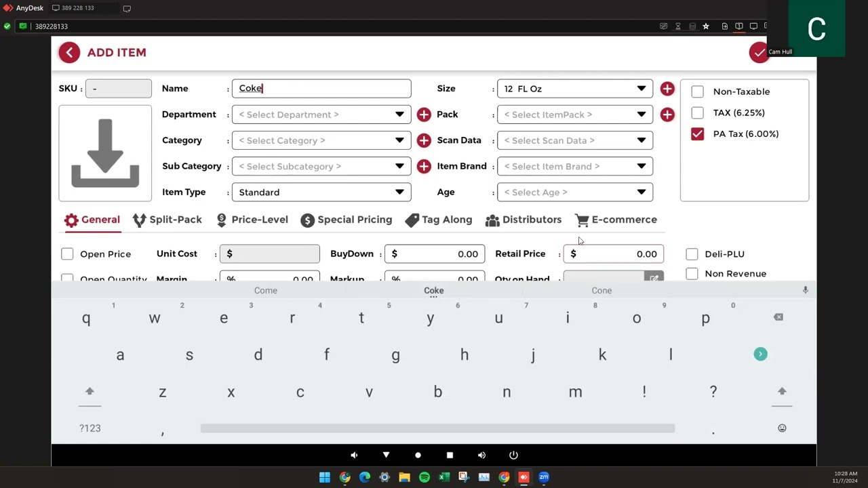Switch to the Price-Level tab
This screenshot has width=868, height=488.
point(252,220)
